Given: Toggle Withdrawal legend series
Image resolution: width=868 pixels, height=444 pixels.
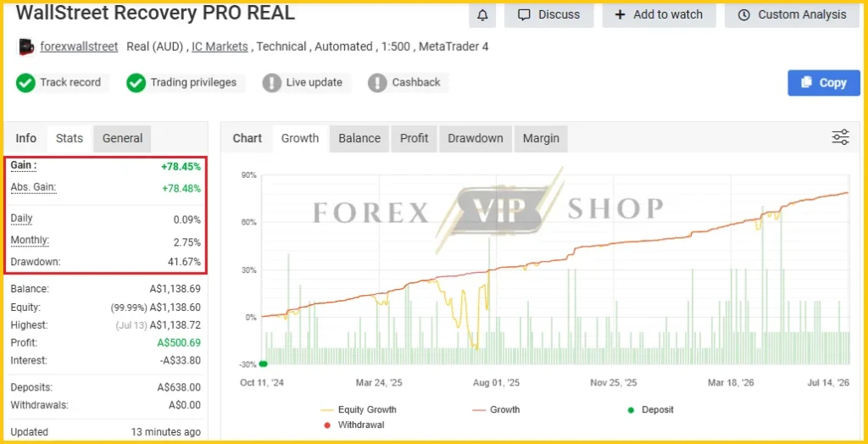Looking at the screenshot, I should pos(353,425).
